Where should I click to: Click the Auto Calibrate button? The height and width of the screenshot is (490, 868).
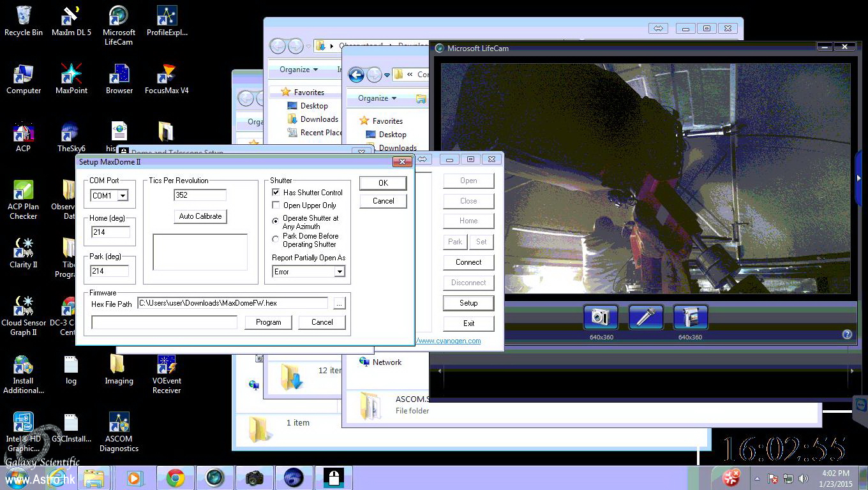[x=200, y=216]
